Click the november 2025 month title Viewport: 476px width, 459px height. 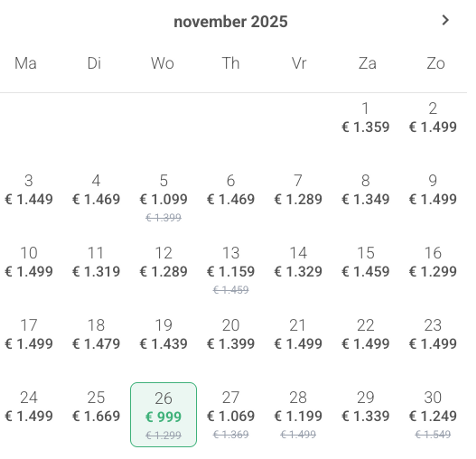tap(231, 22)
